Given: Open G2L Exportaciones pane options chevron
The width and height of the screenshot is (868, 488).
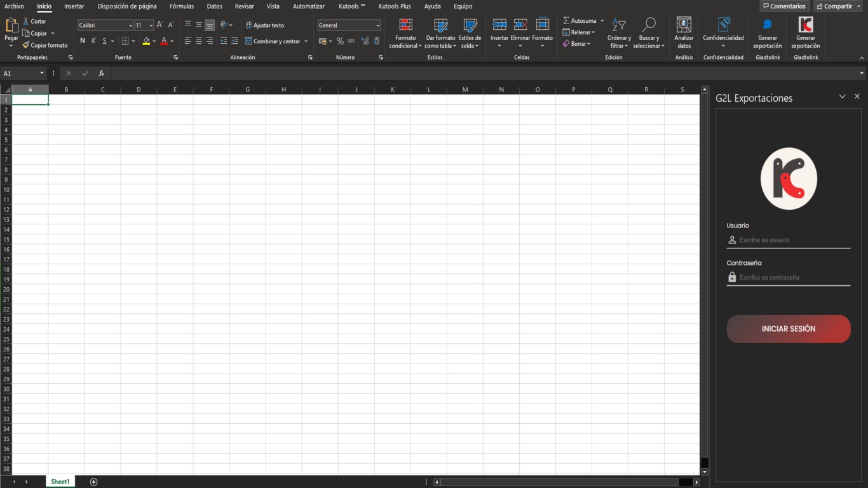Looking at the screenshot, I should [842, 97].
